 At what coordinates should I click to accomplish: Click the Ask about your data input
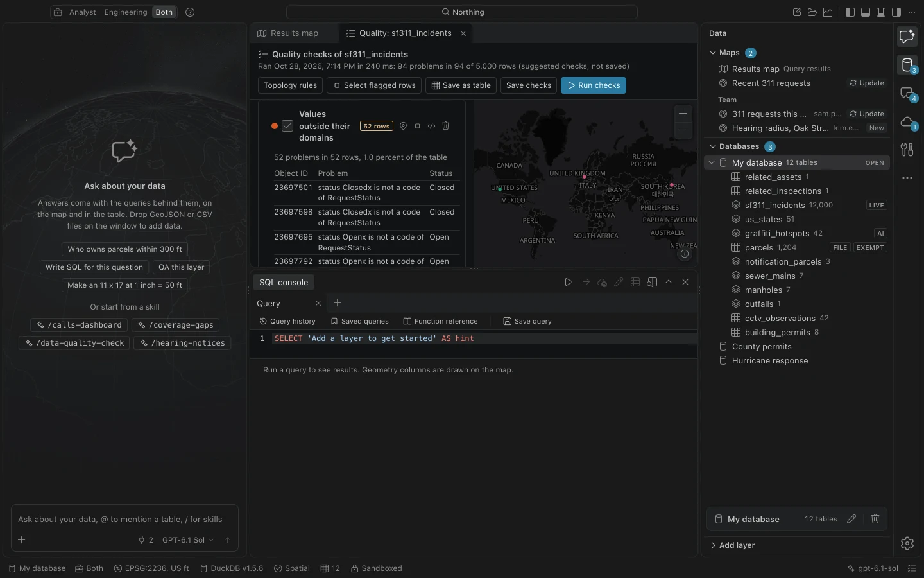(x=124, y=520)
